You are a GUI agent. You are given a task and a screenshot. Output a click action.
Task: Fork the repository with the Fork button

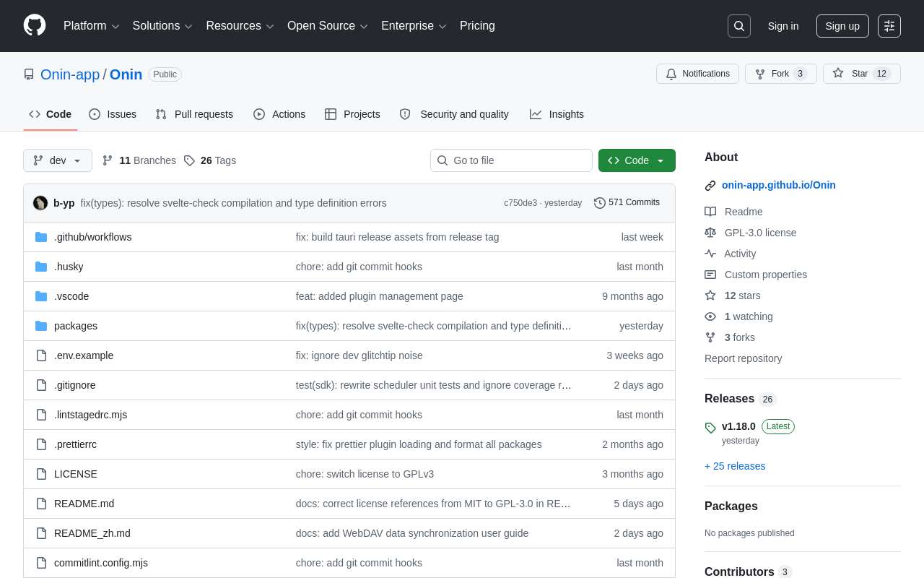tap(780, 74)
